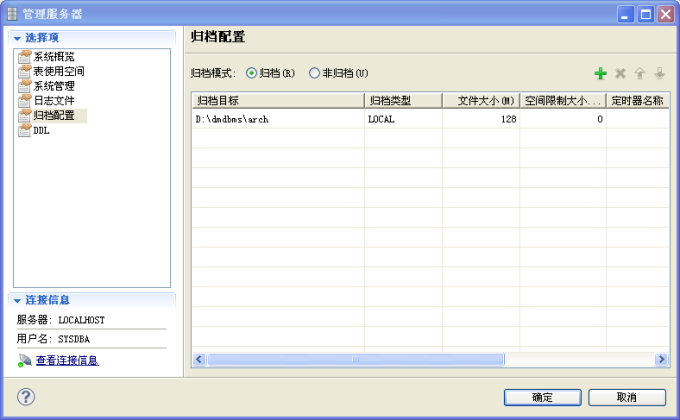Open the 日志文件 page

[x=54, y=101]
